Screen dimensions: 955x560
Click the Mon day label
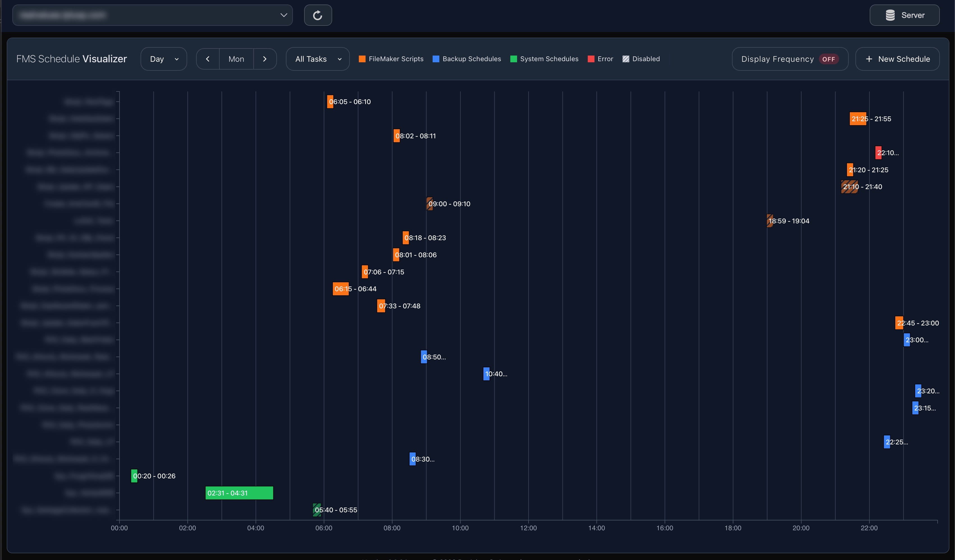click(x=236, y=59)
